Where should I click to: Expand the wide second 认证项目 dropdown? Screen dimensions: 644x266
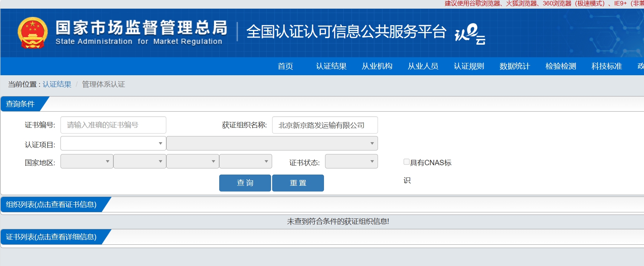[272, 143]
